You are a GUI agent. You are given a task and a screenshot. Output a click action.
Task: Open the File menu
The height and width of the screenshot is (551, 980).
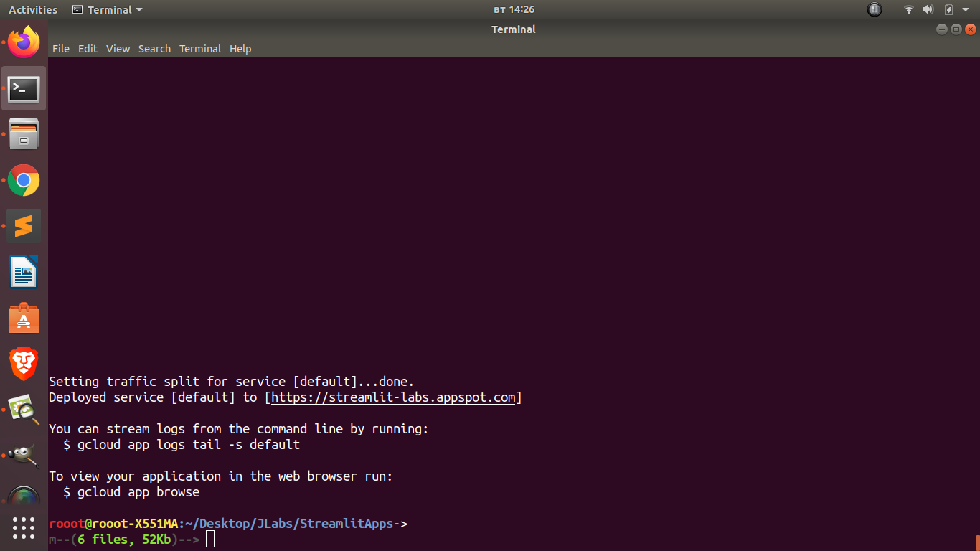point(61,49)
